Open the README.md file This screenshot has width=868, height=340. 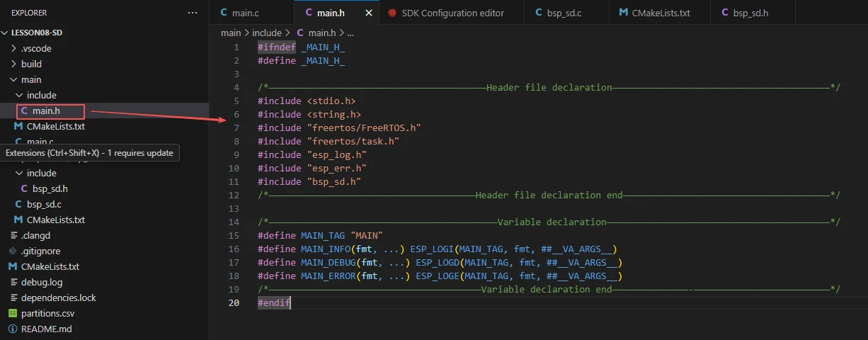coord(46,329)
